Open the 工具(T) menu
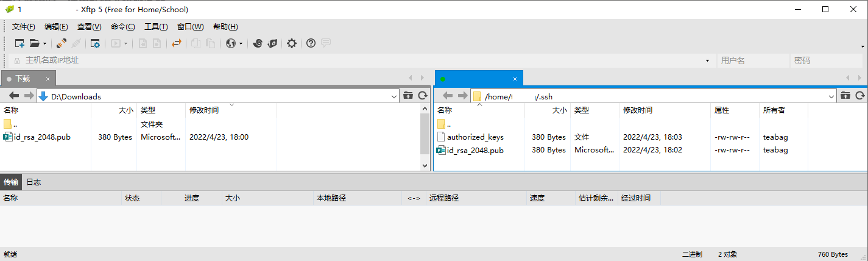Image resolution: width=868 pixels, height=261 pixels. coord(156,27)
